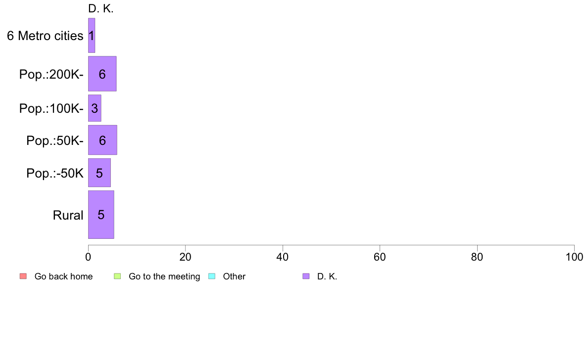The width and height of the screenshot is (588, 364).
Task: Click the Pop.:200K- bar showing 6
Action: click(x=102, y=74)
